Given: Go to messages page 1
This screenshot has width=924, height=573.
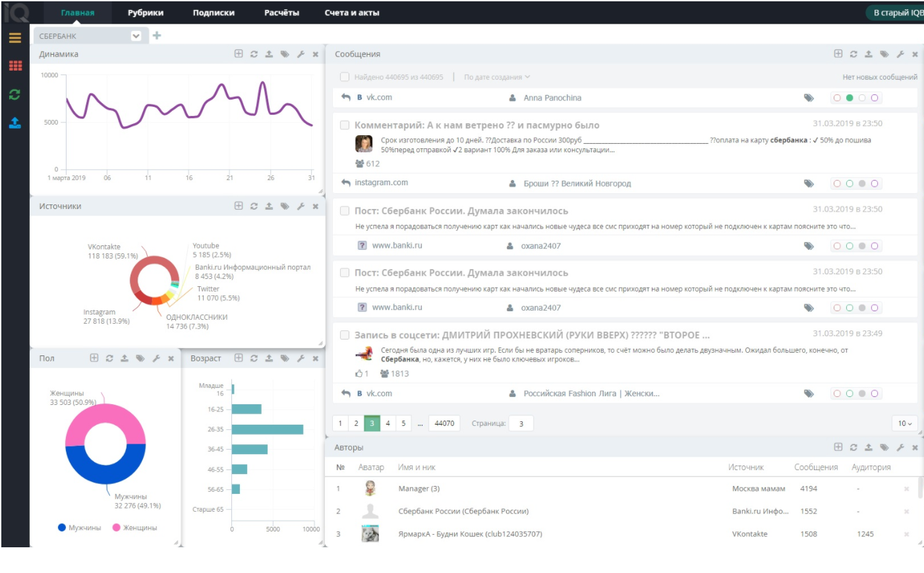Looking at the screenshot, I should pyautogui.click(x=340, y=423).
